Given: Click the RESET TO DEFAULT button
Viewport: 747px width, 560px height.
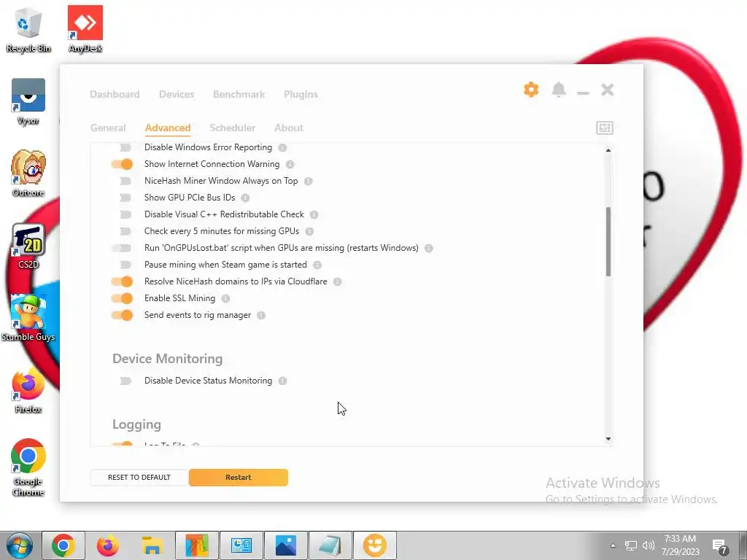Looking at the screenshot, I should pyautogui.click(x=139, y=477).
